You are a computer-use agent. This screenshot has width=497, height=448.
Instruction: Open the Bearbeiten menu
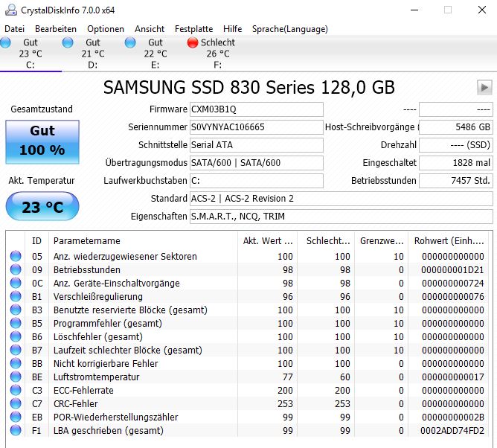tap(56, 29)
